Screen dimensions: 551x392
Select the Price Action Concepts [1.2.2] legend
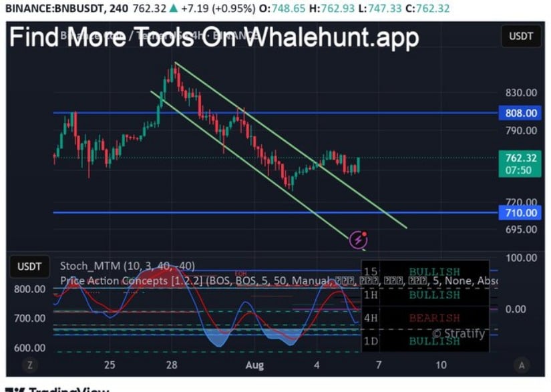coord(279,280)
